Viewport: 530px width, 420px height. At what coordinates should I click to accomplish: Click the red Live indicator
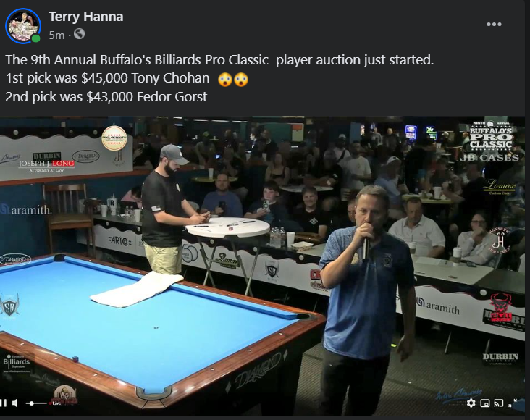pyautogui.click(x=56, y=403)
